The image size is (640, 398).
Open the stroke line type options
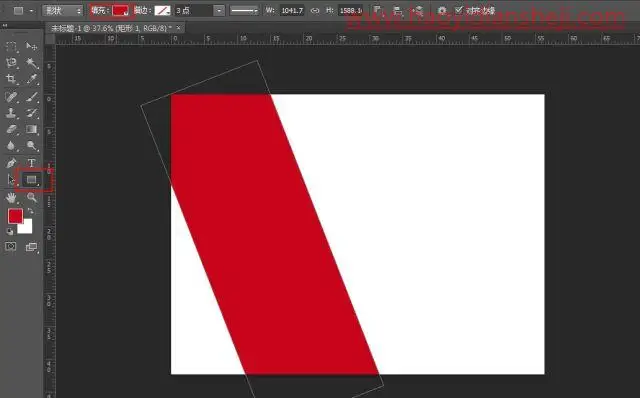[244, 11]
